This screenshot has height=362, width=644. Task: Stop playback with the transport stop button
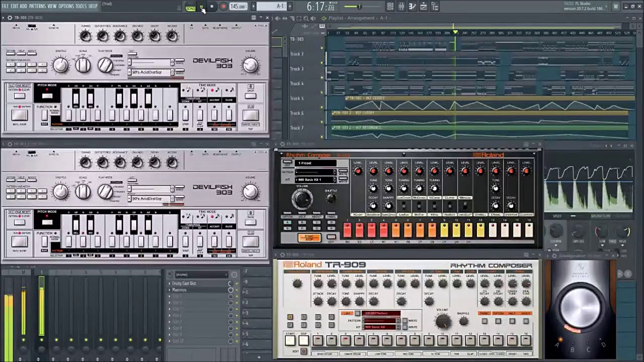[212, 7]
